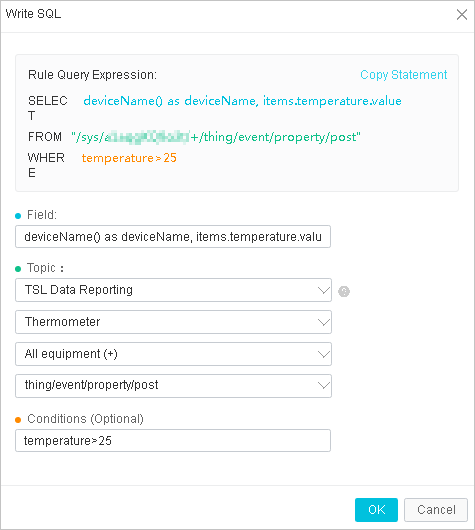Expand the Thermometer product dropdown

(x=173, y=322)
